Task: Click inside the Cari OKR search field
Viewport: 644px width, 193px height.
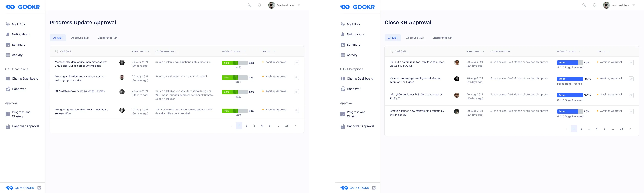Action: [75, 51]
